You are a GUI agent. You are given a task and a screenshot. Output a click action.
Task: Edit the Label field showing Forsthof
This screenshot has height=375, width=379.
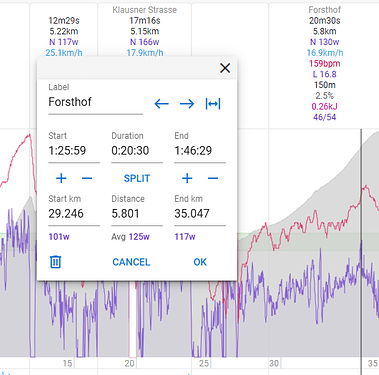point(96,102)
